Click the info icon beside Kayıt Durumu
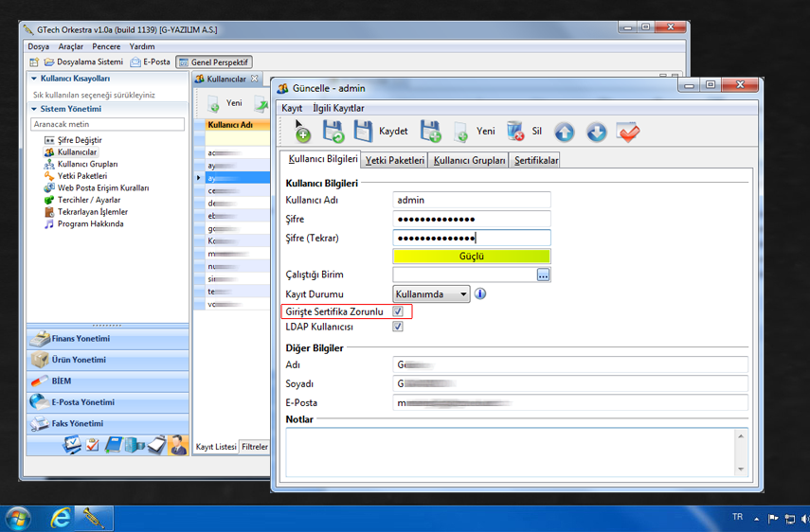This screenshot has height=532, width=810. point(480,294)
